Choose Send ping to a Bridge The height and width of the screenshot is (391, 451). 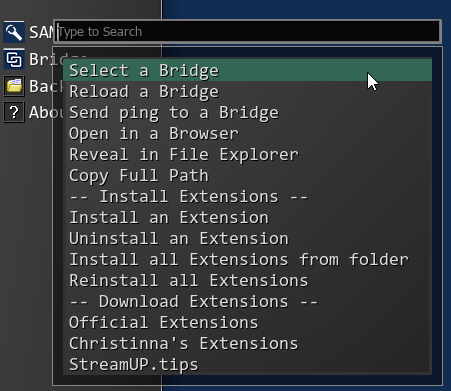[x=247, y=112]
